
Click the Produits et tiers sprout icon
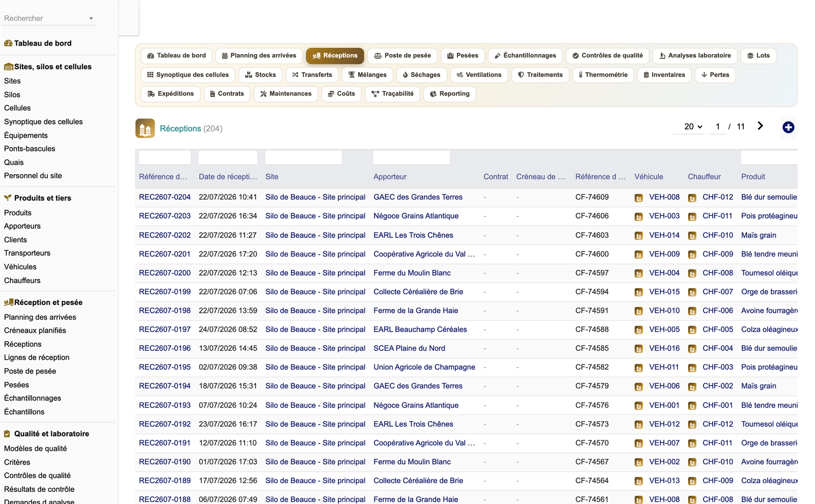[x=8, y=198]
